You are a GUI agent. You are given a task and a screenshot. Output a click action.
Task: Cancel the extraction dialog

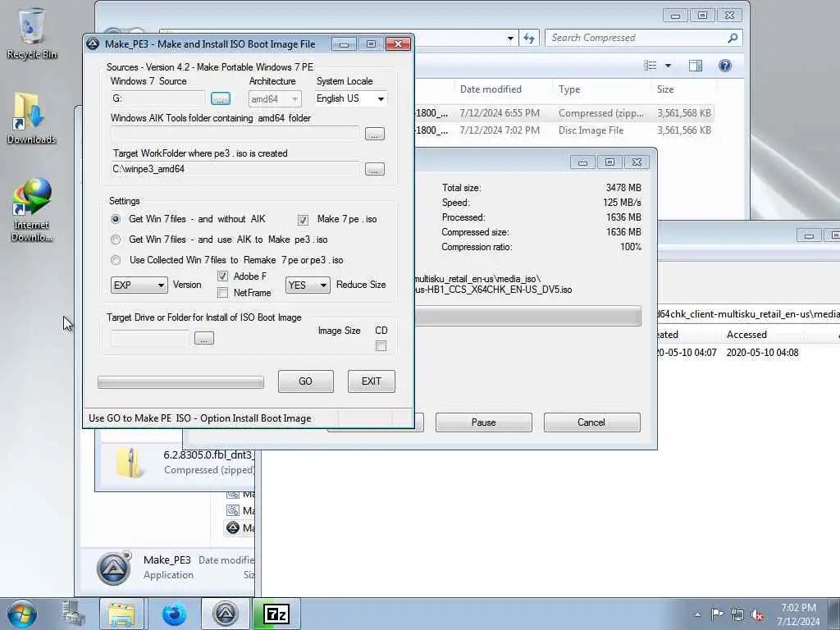coord(591,422)
